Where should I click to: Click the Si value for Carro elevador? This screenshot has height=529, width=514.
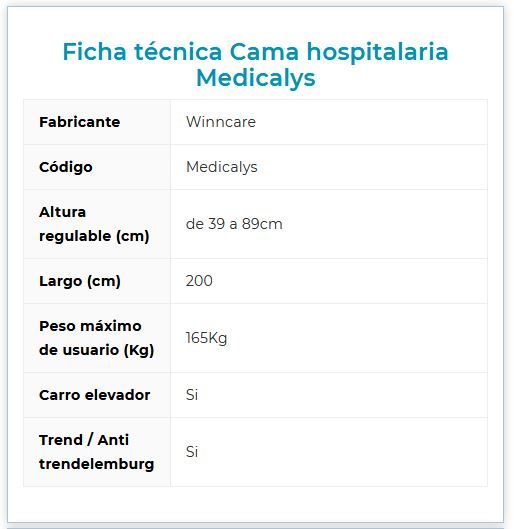192,395
